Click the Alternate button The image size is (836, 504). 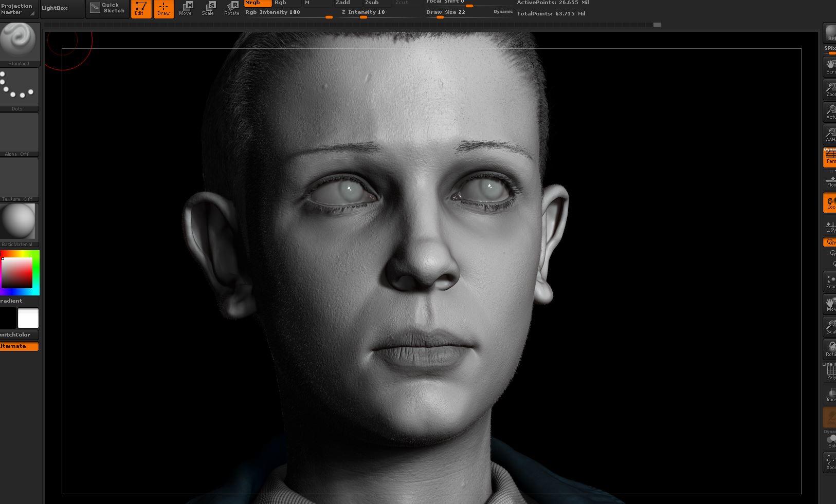pos(19,346)
